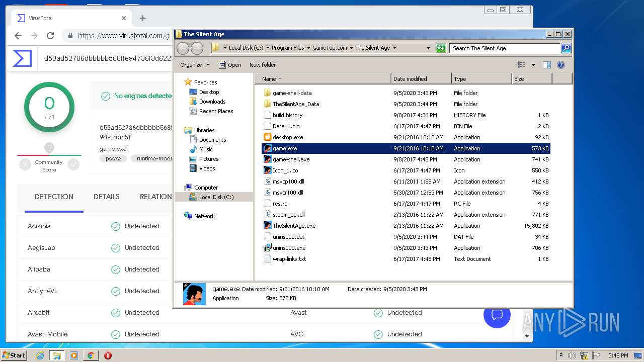Expand the Local Disk (C:) breadcrumb arrow
Viewport: 644px width, 362px height.
268,48
